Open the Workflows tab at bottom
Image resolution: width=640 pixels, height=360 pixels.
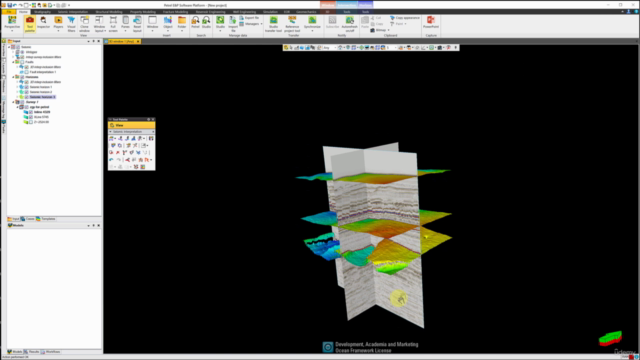[51, 352]
